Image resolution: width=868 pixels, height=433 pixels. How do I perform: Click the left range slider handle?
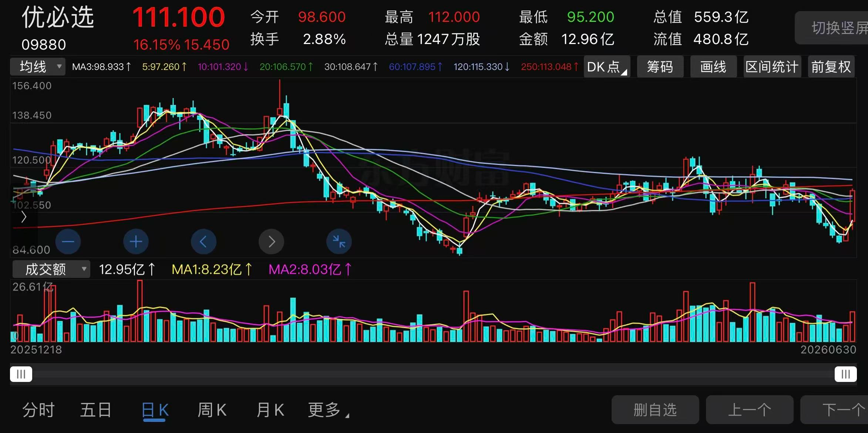[x=21, y=374]
